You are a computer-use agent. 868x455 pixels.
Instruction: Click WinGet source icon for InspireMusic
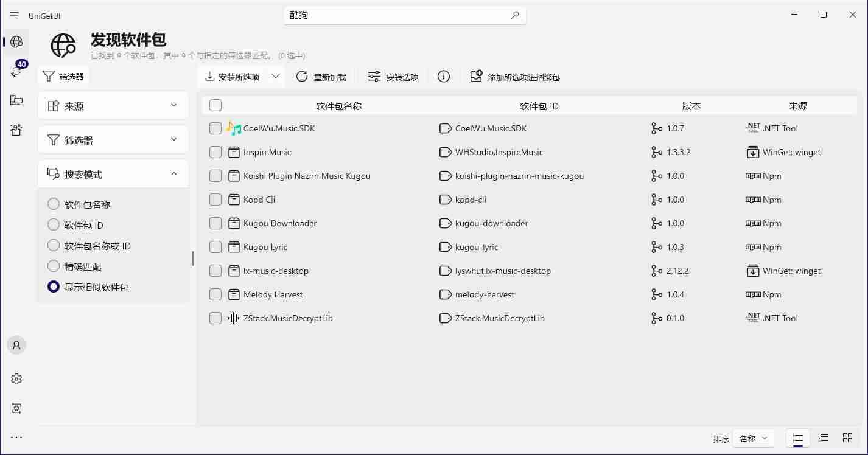[752, 152]
